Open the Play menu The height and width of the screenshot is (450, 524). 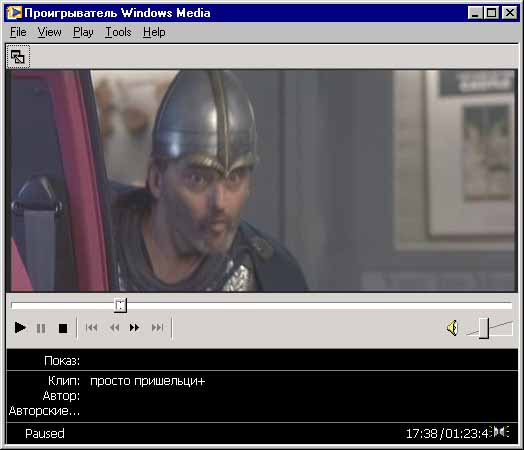[x=83, y=32]
